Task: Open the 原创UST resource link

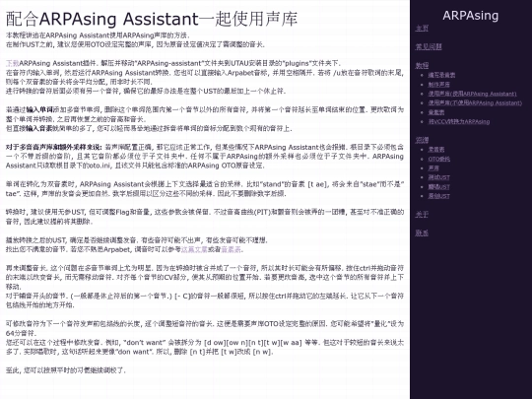Action: (x=439, y=196)
